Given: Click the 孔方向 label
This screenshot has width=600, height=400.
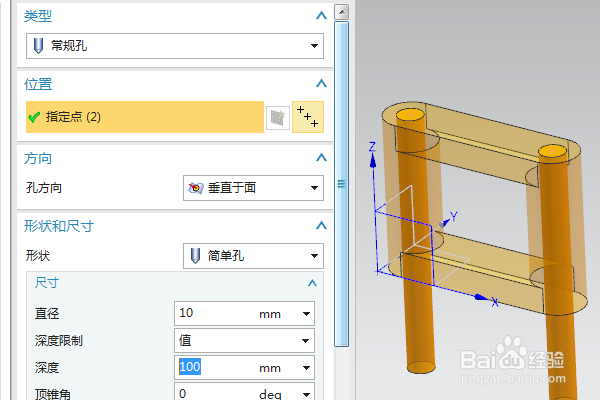Looking at the screenshot, I should pos(44,188).
